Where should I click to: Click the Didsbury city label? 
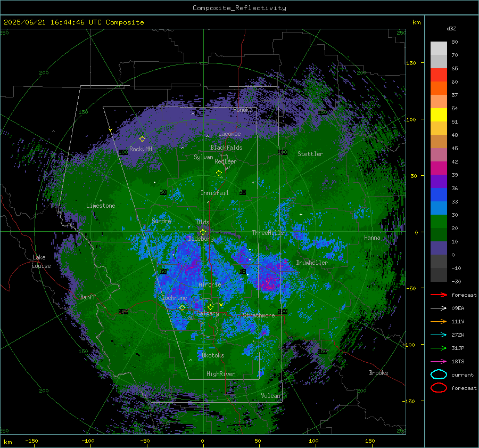tap(201, 239)
